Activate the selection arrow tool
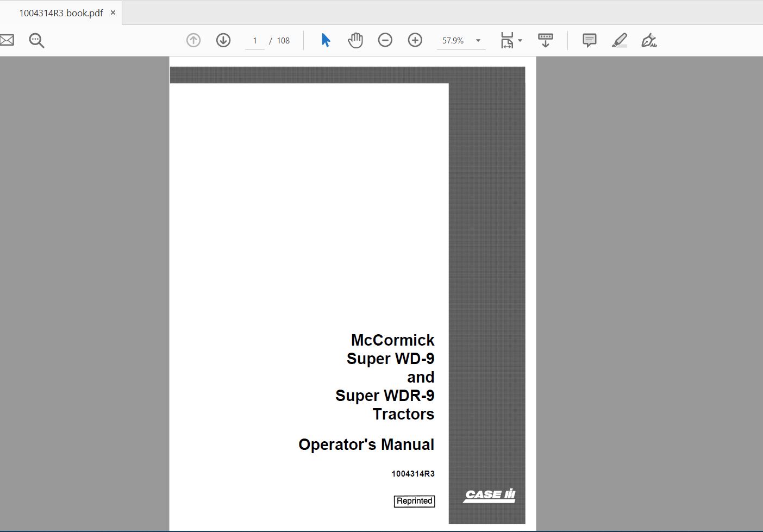Image resolution: width=763 pixels, height=532 pixels. [326, 40]
